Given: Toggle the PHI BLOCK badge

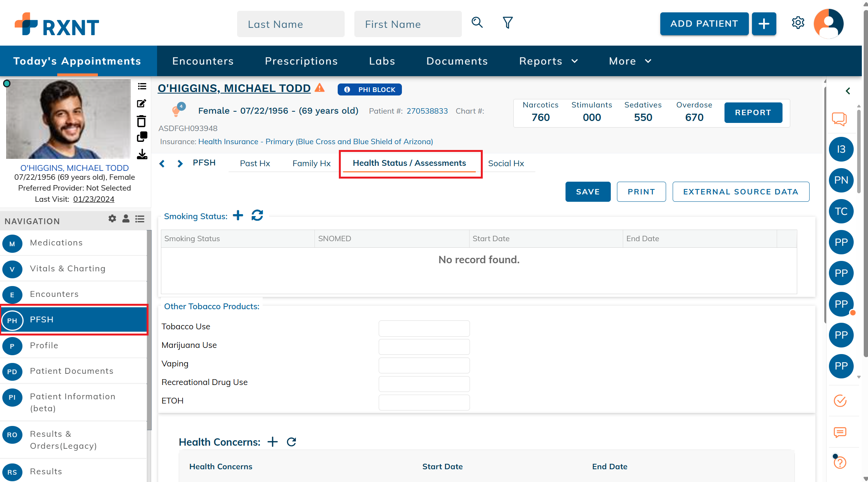Looking at the screenshot, I should pyautogui.click(x=370, y=89).
